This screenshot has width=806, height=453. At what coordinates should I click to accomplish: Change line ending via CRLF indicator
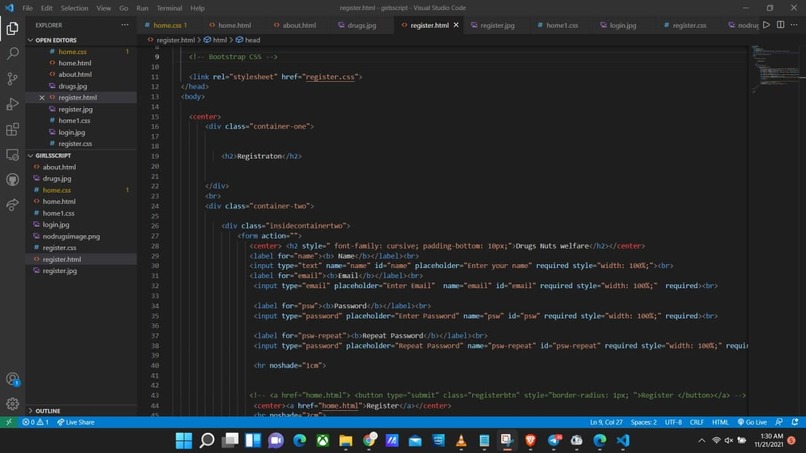[x=697, y=422]
